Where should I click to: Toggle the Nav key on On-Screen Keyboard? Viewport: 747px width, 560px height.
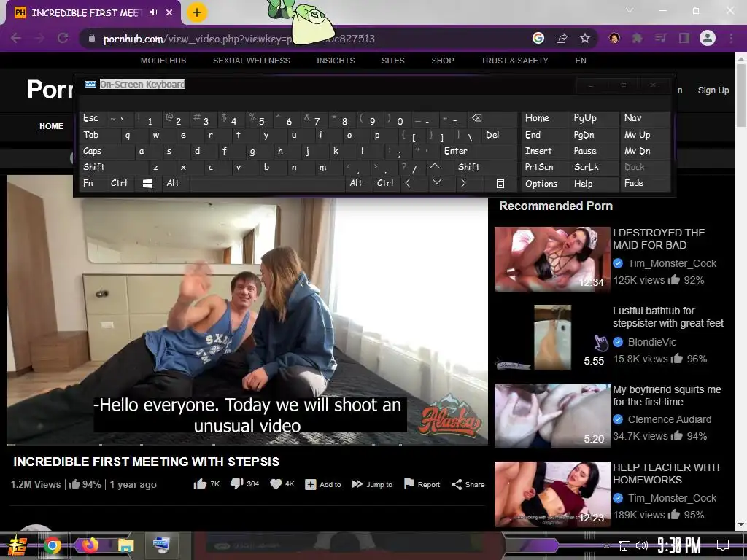pos(645,117)
